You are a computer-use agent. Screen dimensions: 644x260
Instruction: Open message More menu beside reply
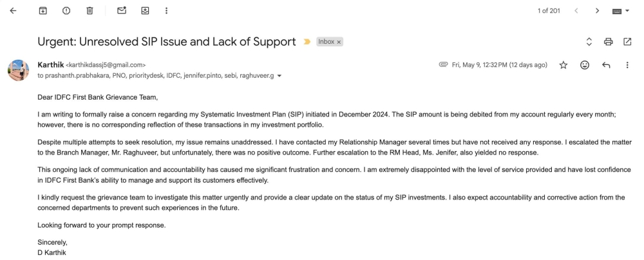click(627, 65)
